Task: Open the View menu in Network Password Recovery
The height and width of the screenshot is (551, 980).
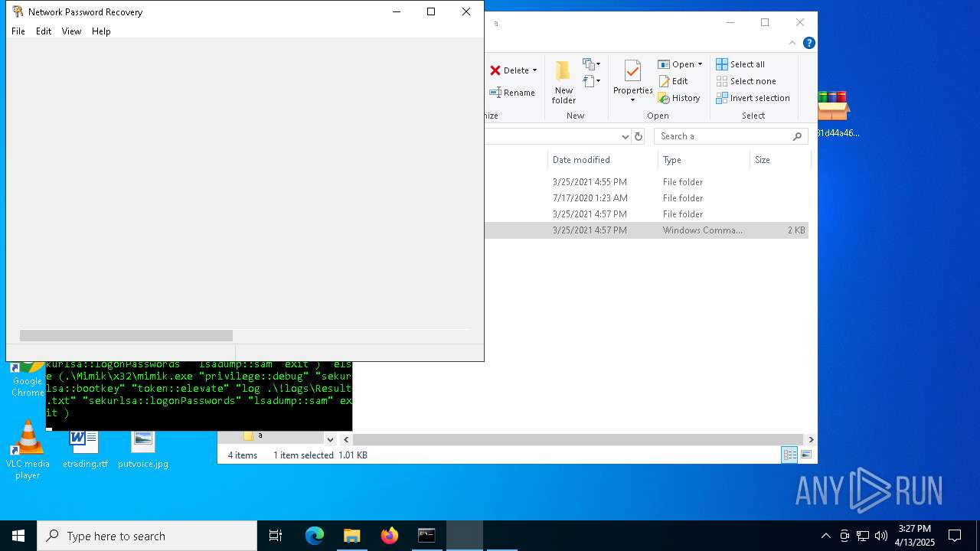Action: (x=71, y=31)
